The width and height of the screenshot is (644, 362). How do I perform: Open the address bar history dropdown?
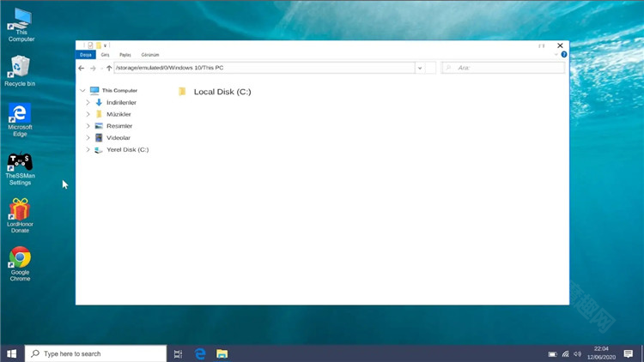(x=420, y=68)
